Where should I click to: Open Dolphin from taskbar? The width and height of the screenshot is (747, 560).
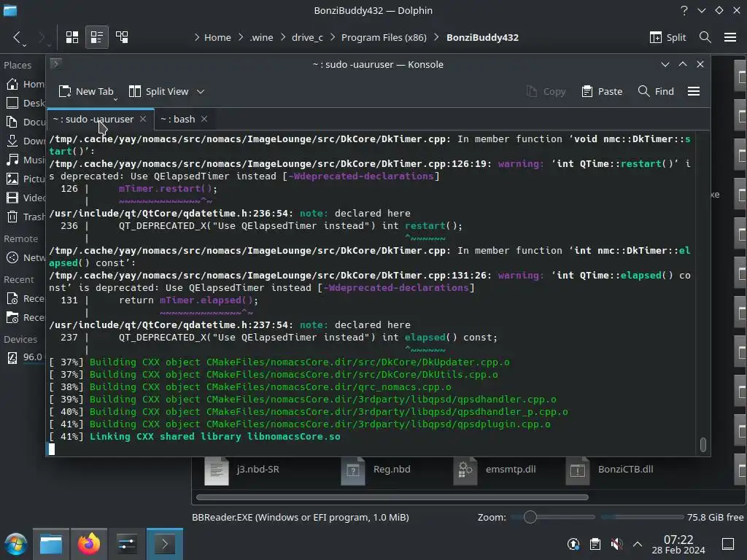coord(51,544)
